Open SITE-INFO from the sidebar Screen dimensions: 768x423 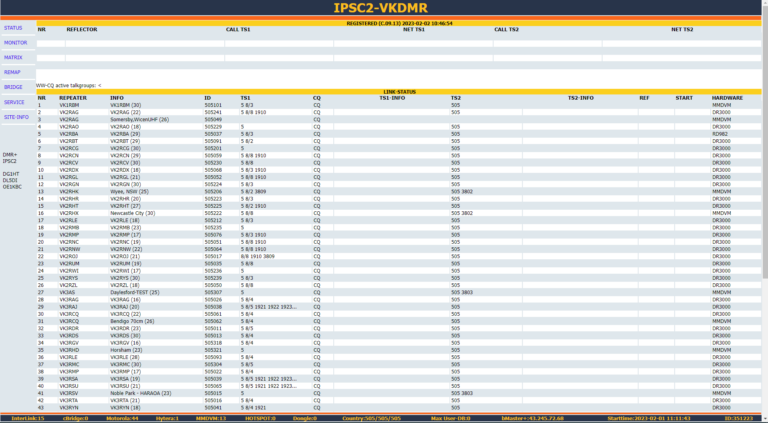(16, 117)
